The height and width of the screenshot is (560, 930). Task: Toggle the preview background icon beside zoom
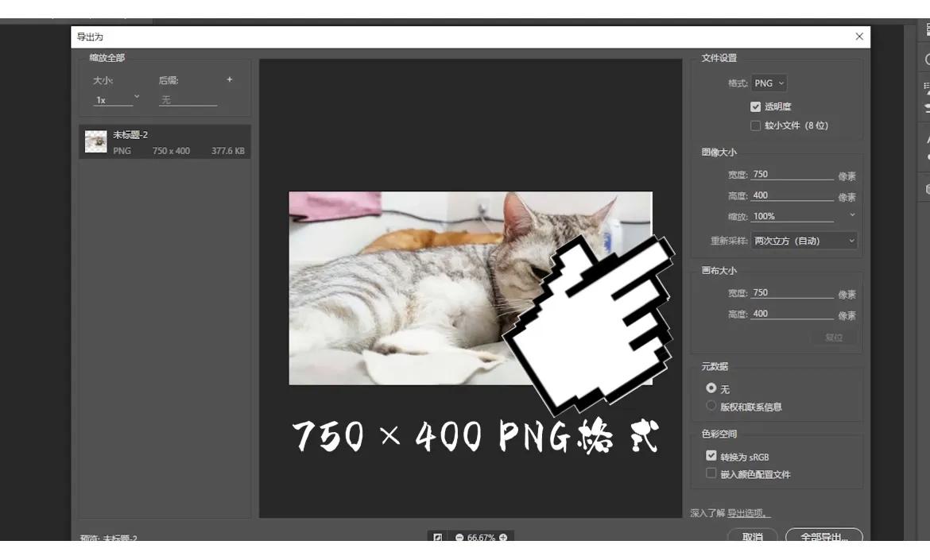pos(437,538)
